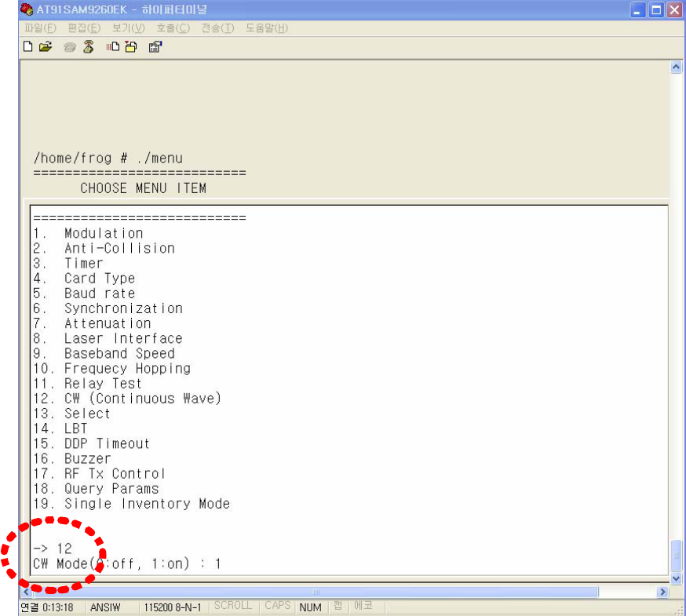Maximize the HyperTerminal window
Screen dimensions: 686x616
656,9
